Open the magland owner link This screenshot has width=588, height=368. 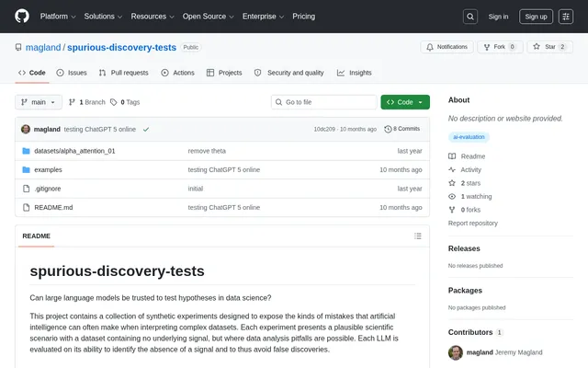[x=43, y=47]
